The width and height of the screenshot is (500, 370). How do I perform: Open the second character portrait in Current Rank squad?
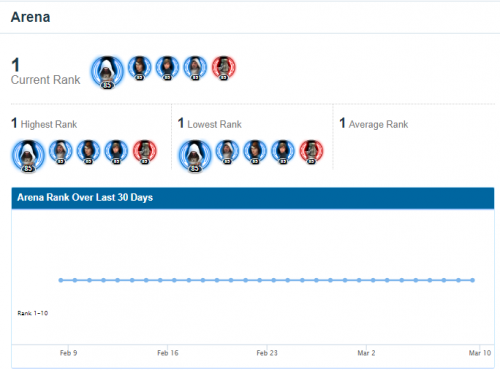(x=140, y=68)
